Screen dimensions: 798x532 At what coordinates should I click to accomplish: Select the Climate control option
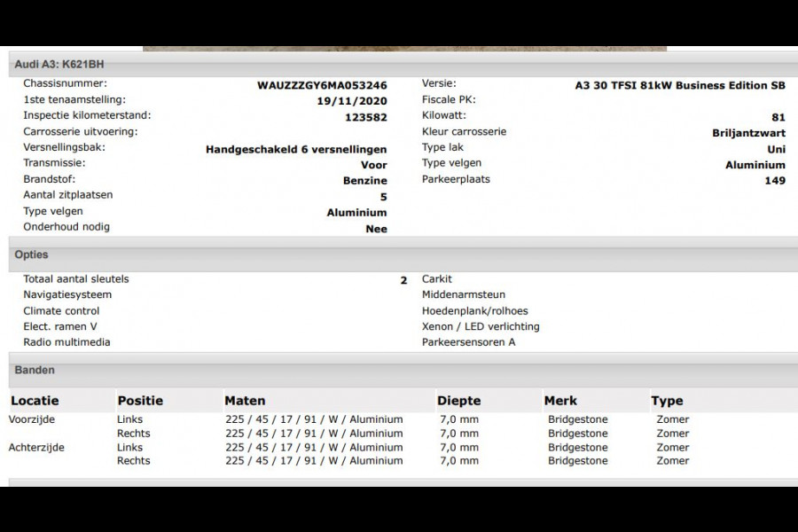(x=61, y=310)
